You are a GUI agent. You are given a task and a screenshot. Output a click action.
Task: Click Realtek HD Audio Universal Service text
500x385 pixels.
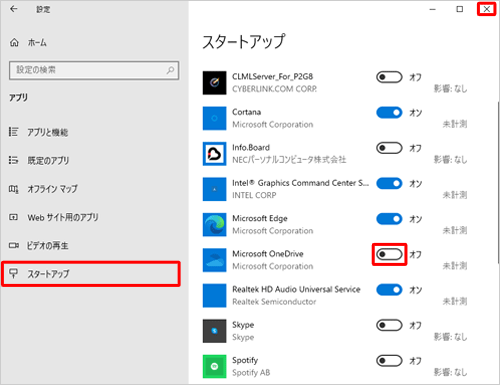pyautogui.click(x=296, y=289)
